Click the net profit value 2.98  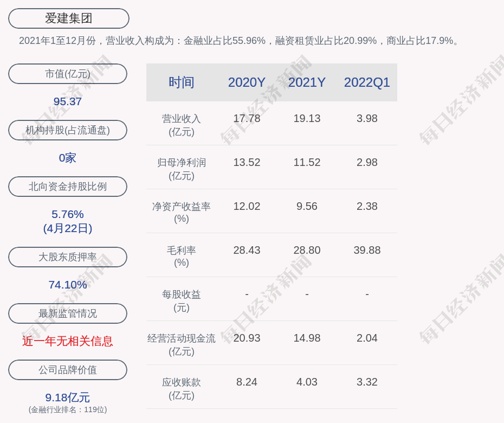[x=367, y=163]
